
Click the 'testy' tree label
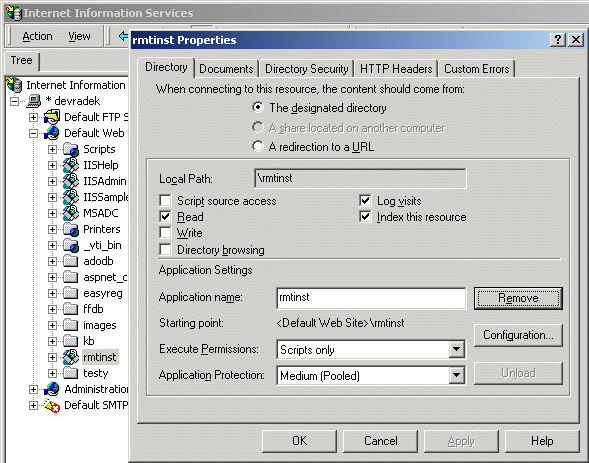pyautogui.click(x=96, y=373)
